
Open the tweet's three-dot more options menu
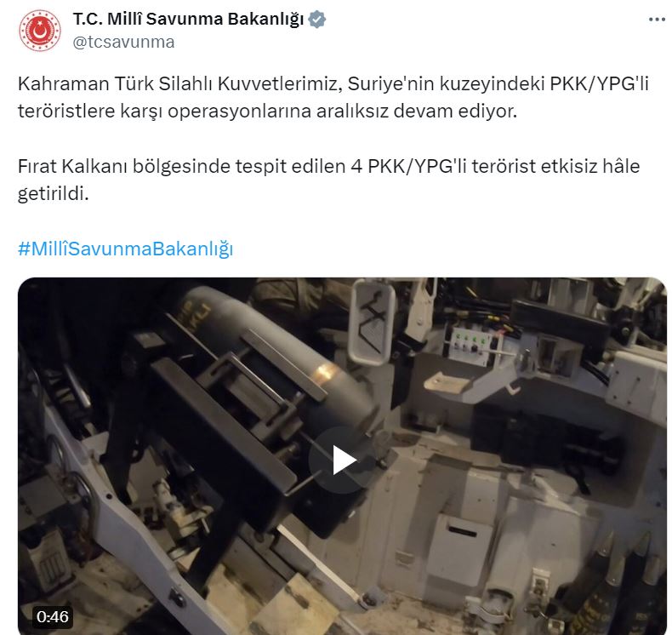(x=657, y=20)
